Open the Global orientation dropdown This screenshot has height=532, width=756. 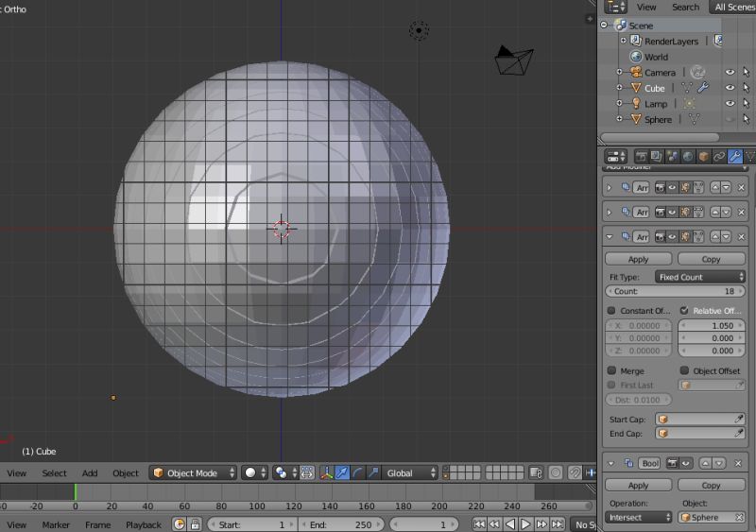tap(410, 473)
